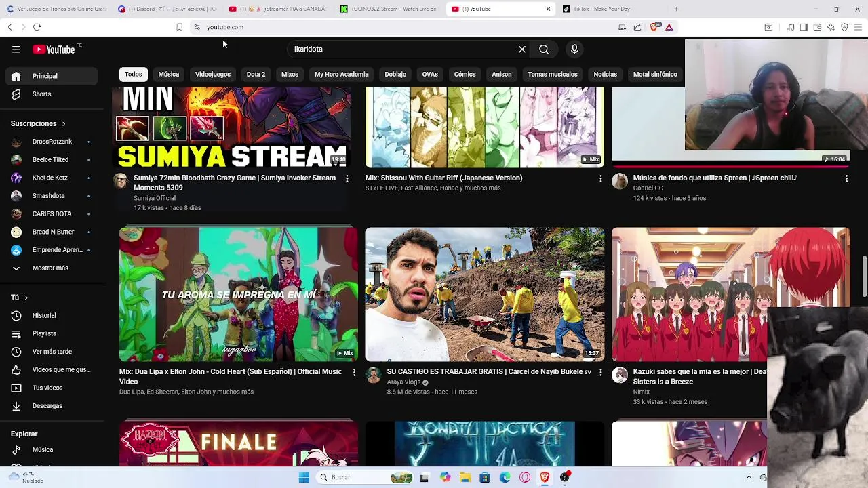Open Gabriel GC channel name link

click(x=648, y=188)
